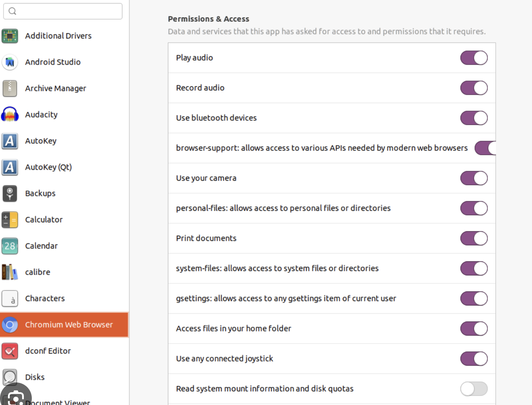This screenshot has width=532, height=405.
Task: Select Calculator in the sidebar
Action: [65, 220]
